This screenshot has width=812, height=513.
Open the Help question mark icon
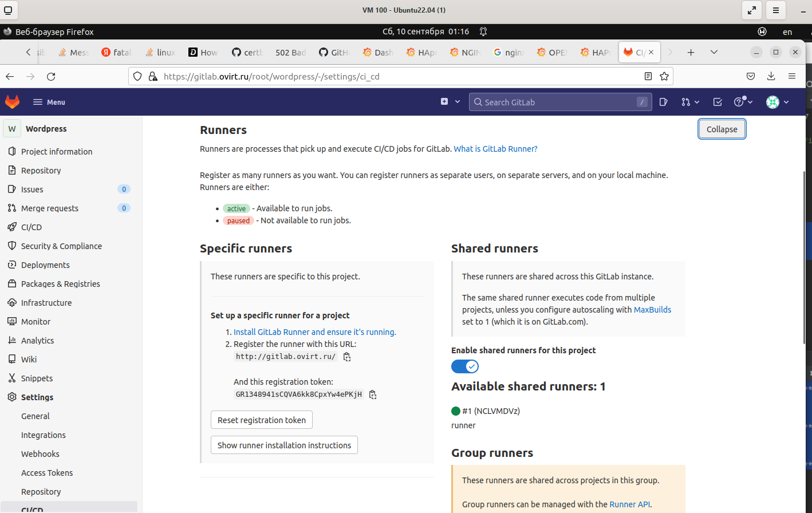[x=739, y=102]
